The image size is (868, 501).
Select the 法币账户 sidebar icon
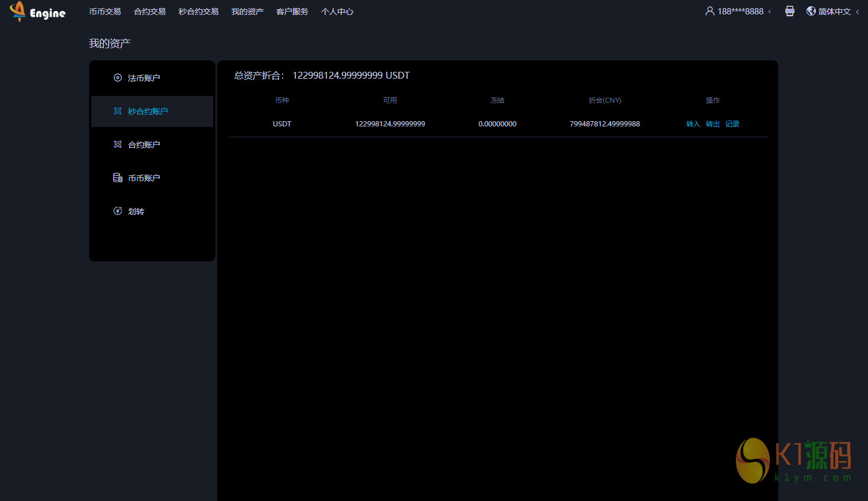coord(118,78)
